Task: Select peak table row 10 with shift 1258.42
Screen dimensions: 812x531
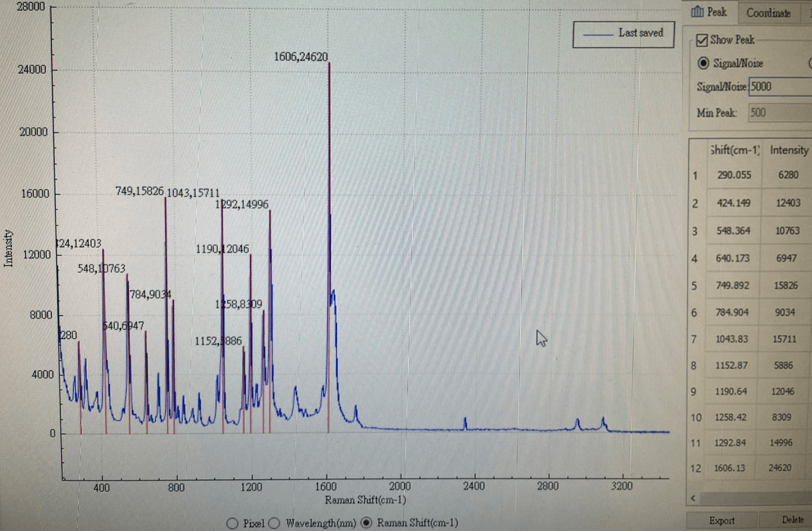Action: coord(750,417)
